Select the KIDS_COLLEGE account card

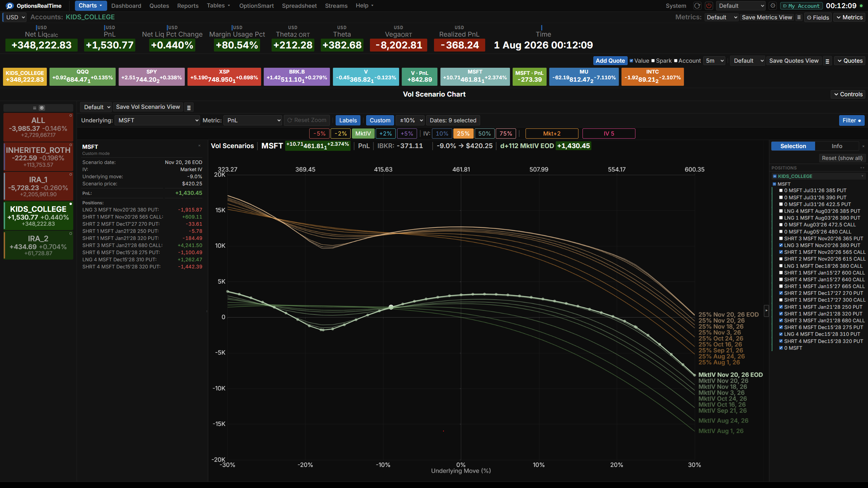(38, 216)
